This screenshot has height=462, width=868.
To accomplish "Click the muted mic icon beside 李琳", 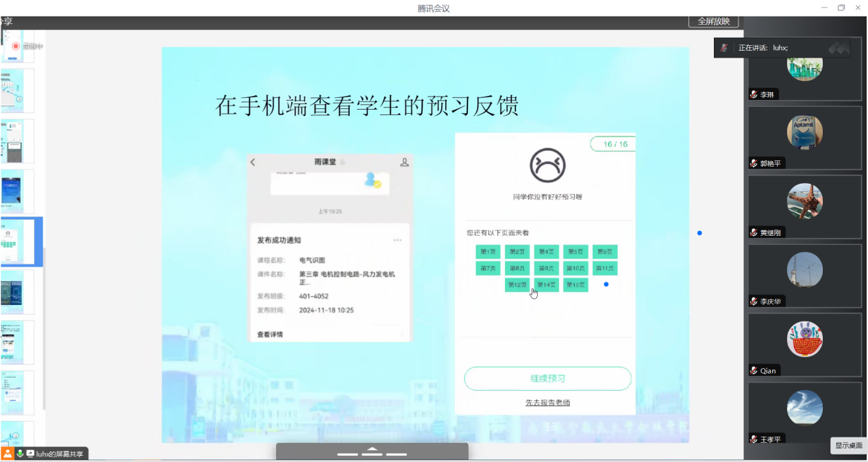I will click(x=754, y=95).
